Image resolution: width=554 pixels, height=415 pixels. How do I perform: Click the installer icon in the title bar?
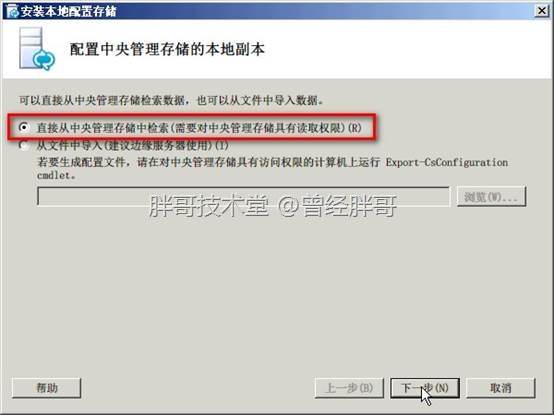tap(12, 11)
